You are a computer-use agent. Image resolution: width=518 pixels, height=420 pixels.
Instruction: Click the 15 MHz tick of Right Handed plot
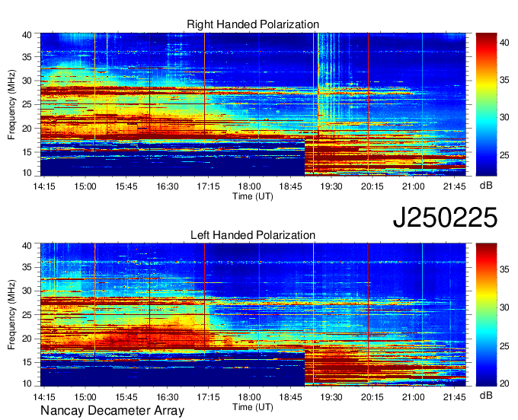click(x=27, y=152)
